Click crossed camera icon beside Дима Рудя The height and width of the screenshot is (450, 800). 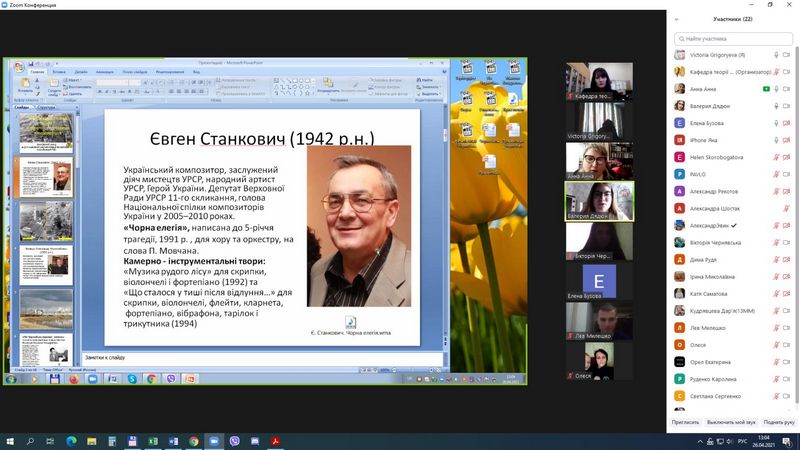coord(786,260)
